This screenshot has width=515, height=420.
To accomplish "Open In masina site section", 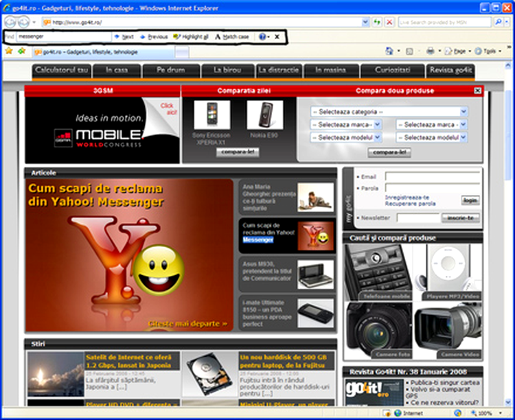I will click(331, 70).
